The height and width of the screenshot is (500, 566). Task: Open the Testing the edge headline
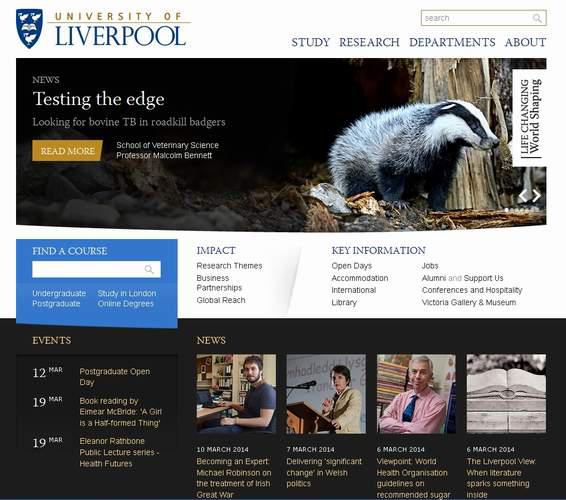pyautogui.click(x=99, y=99)
